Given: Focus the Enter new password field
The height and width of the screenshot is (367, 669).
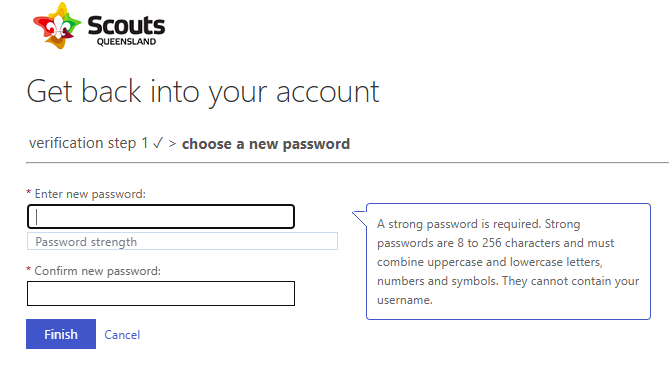Looking at the screenshot, I should click(161, 217).
